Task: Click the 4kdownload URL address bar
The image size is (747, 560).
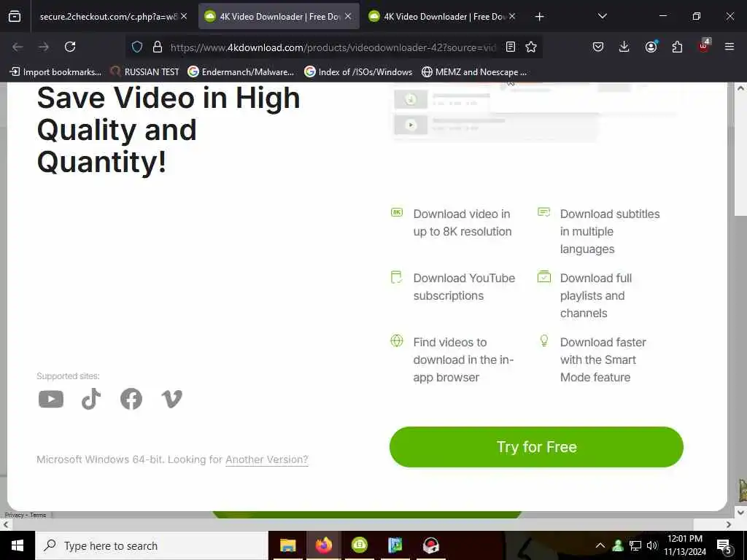Action: coord(333,47)
